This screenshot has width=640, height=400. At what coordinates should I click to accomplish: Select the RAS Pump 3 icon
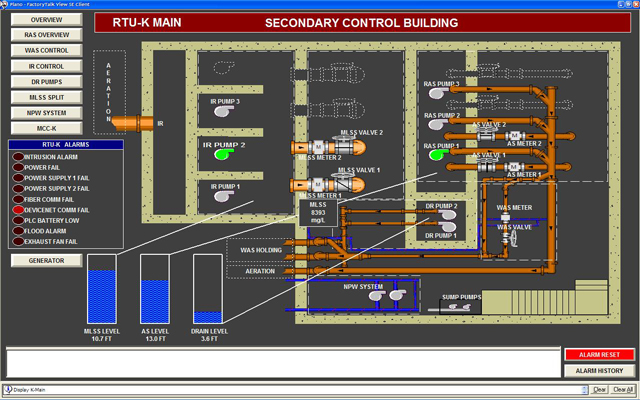437,93
